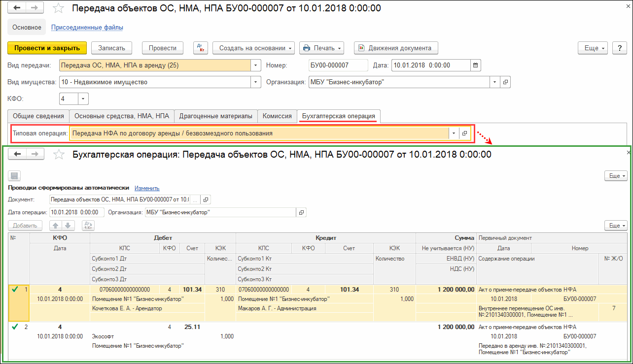The image size is (633, 364).
Task: Open Присоединенные файлы link
Action: (x=87, y=28)
